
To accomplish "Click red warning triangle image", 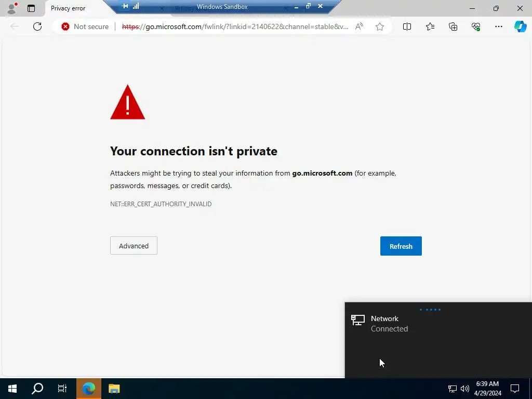I will (x=128, y=102).
